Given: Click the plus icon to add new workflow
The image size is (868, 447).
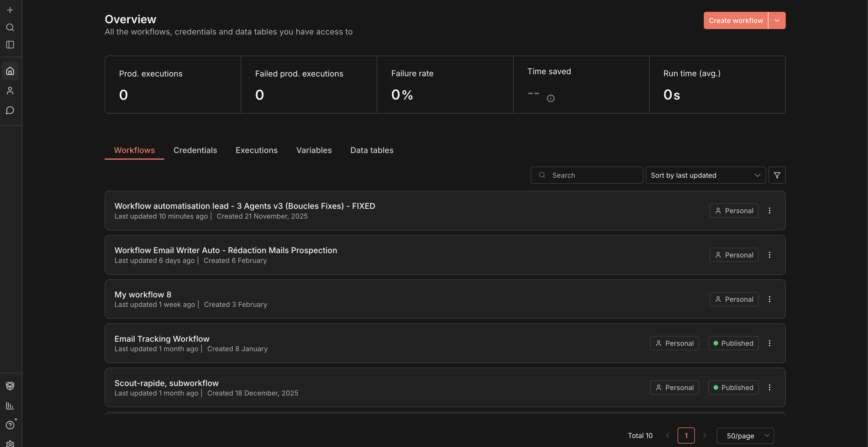Looking at the screenshot, I should [x=10, y=10].
